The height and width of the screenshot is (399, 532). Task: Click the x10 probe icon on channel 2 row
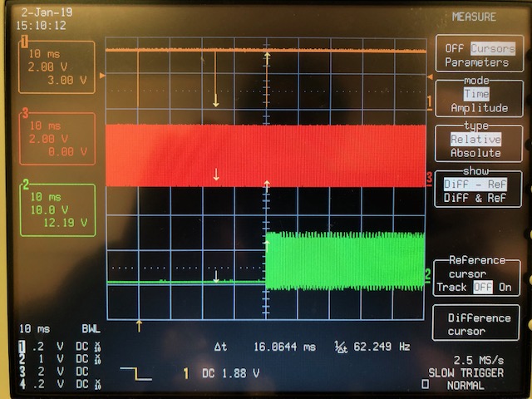click(98, 359)
